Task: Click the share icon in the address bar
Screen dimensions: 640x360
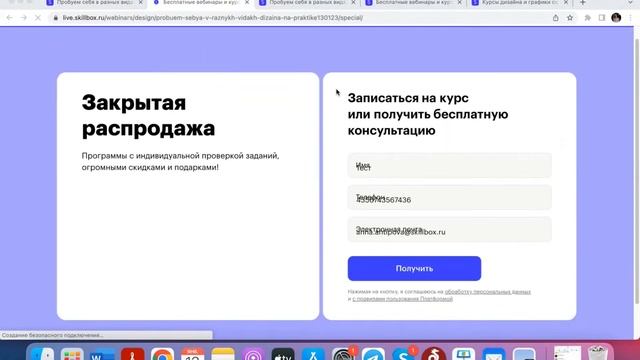Action: click(556, 18)
